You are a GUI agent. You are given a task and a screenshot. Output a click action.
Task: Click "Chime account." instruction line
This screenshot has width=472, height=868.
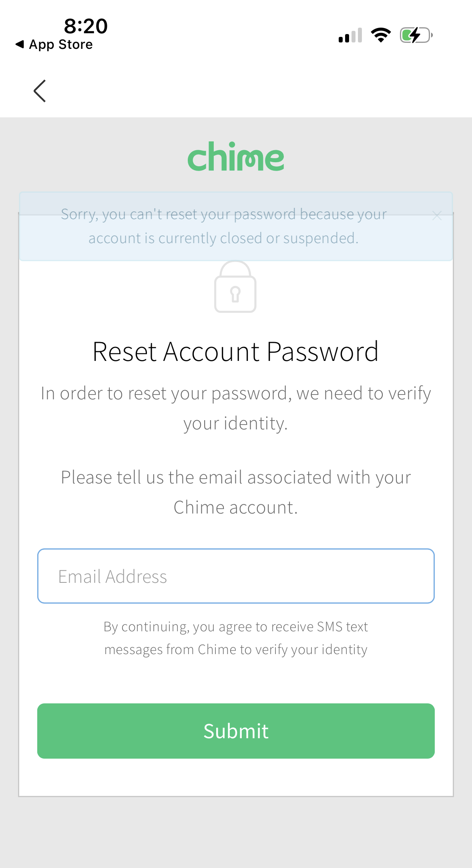coord(236,508)
